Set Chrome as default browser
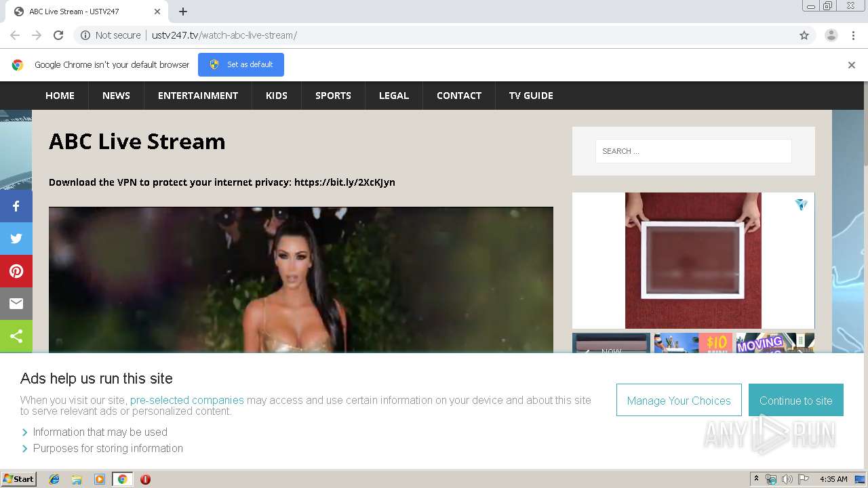 241,64
